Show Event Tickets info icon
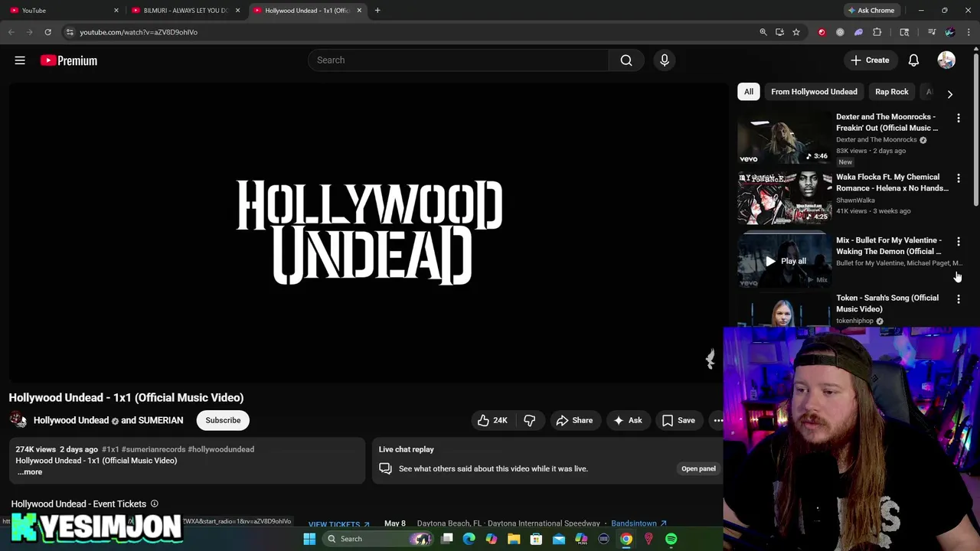This screenshot has height=551, width=980. (x=154, y=504)
